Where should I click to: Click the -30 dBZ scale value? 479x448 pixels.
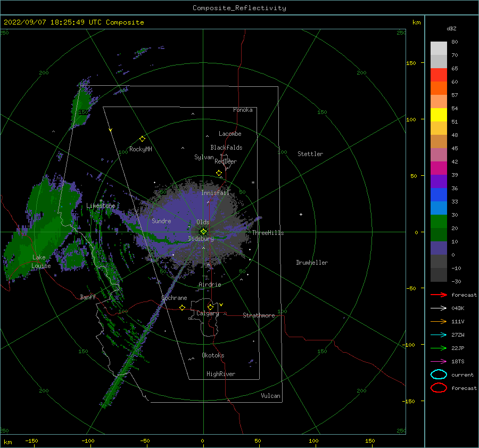(x=456, y=281)
